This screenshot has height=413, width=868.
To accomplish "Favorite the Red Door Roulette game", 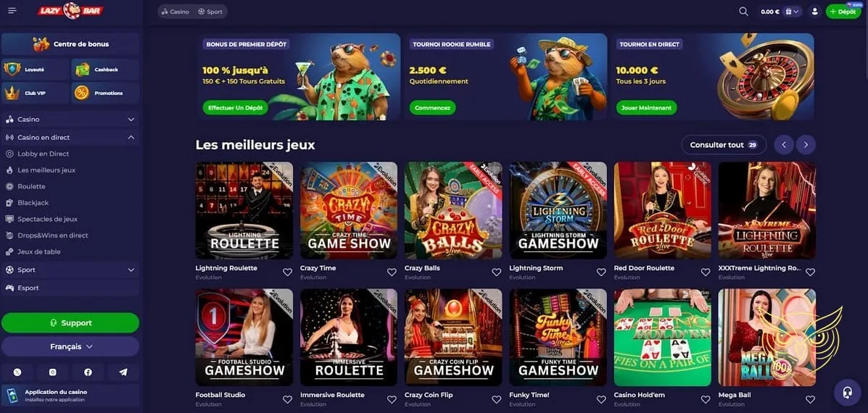I will (706, 272).
